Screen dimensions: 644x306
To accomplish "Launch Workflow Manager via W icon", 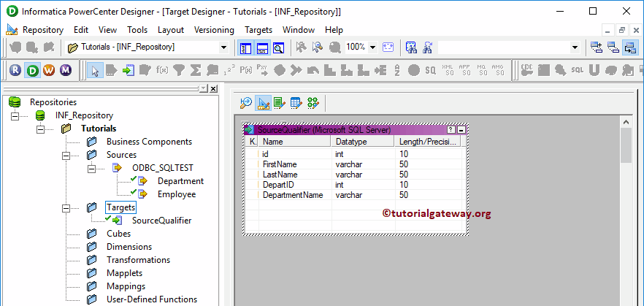I will (x=49, y=70).
